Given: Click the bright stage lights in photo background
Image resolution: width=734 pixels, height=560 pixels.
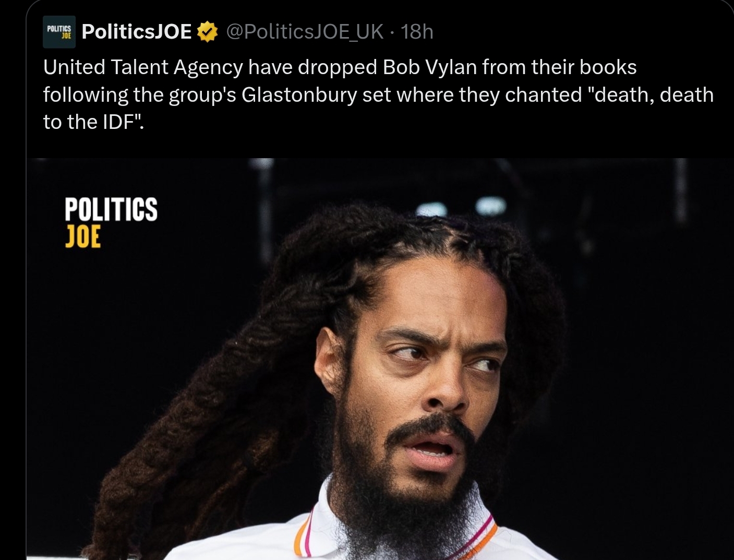Looking at the screenshot, I should (461, 208).
